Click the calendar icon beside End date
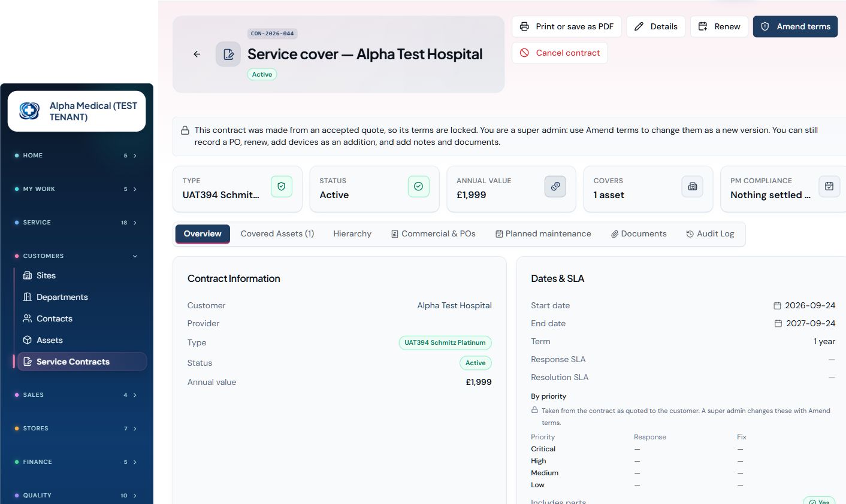Viewport: 846px width, 504px height. tap(778, 323)
